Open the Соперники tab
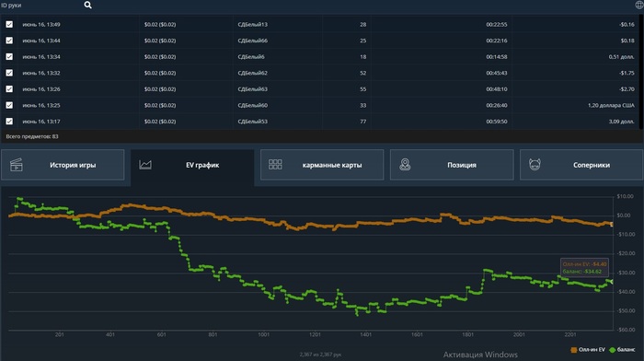The height and width of the screenshot is (361, 644). (x=581, y=165)
